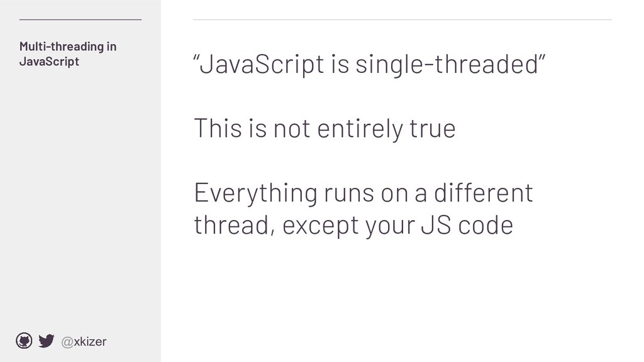Select the Multi-threading in JavaScript title
The height and width of the screenshot is (362, 644).
tap(68, 54)
